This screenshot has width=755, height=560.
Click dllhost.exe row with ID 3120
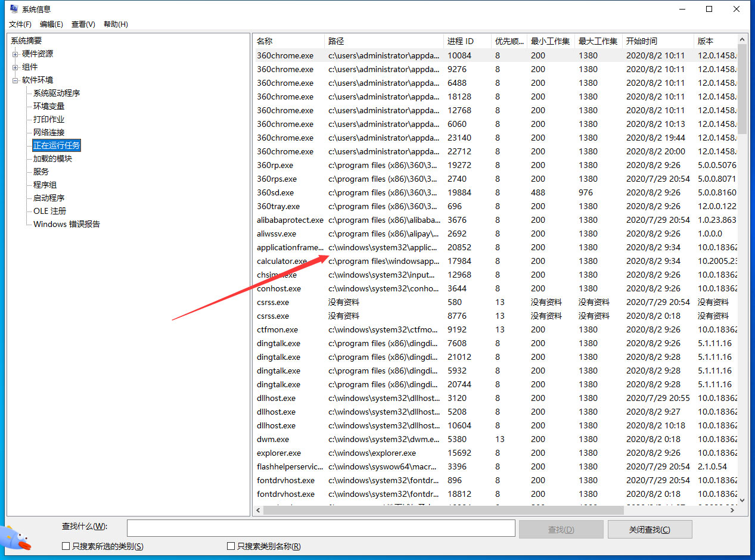[495, 398]
